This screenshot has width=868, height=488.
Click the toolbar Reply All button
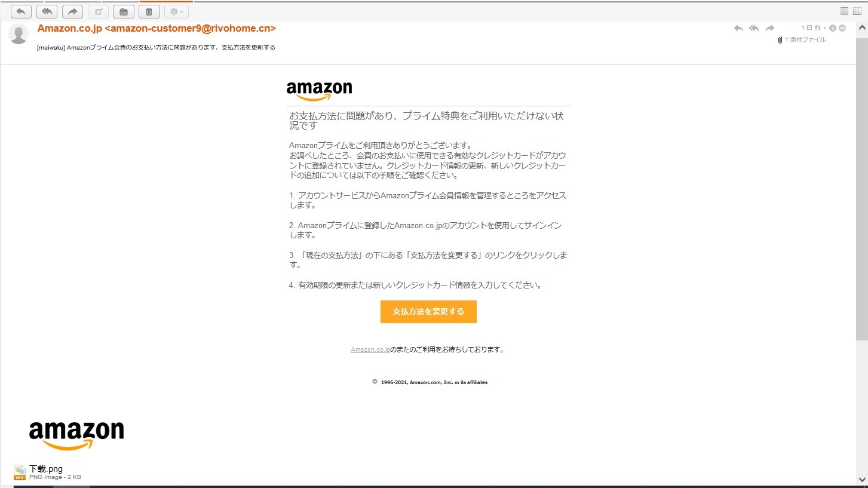coord(47,11)
